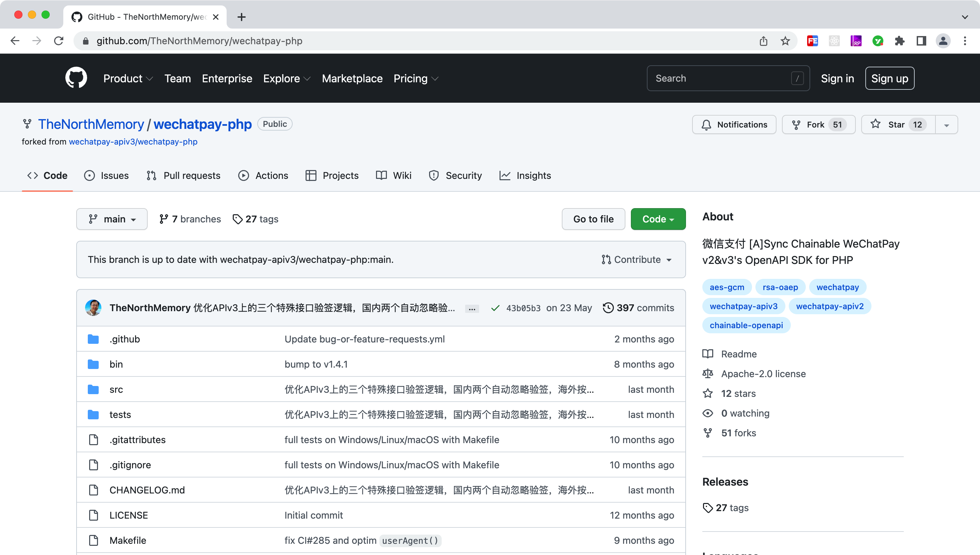Image resolution: width=980 pixels, height=555 pixels.
Task: Expand commit message ellipsis button
Action: (472, 309)
